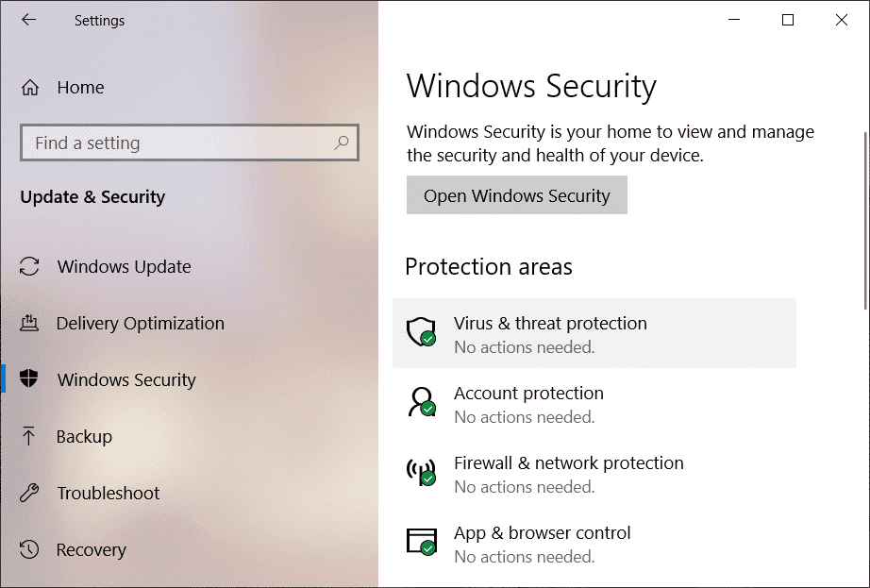870x588 pixels.
Task: Select the Windows Update sidebar icon
Action: (29, 266)
